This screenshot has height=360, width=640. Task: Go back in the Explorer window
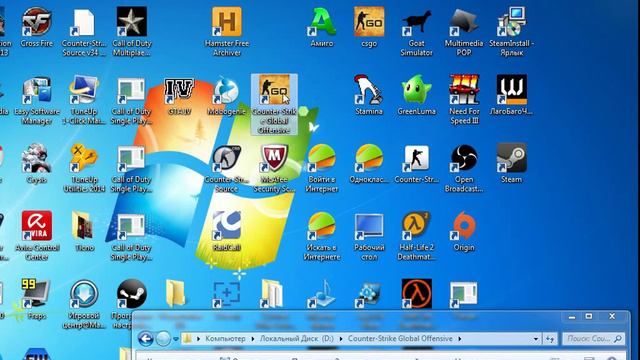(x=146, y=338)
